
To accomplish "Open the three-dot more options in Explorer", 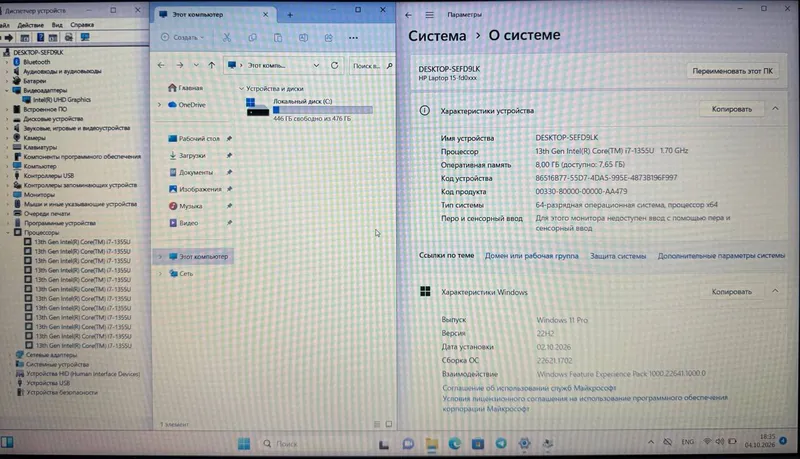I will point(353,37).
